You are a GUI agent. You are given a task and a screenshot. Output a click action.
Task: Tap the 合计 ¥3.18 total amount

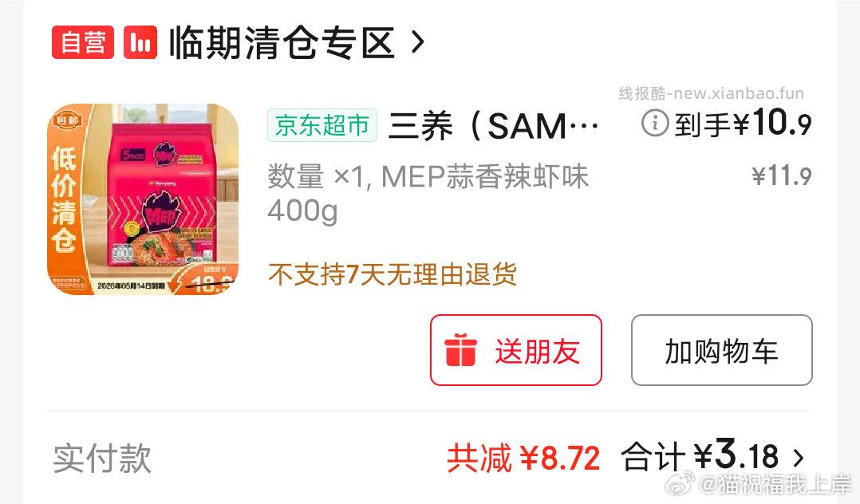tap(700, 455)
